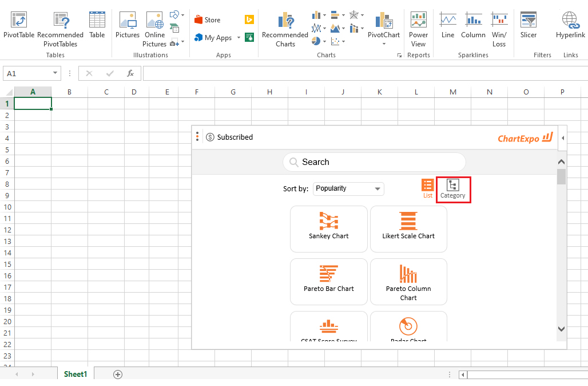
Task: Open the Bing Maps app
Action: click(249, 19)
